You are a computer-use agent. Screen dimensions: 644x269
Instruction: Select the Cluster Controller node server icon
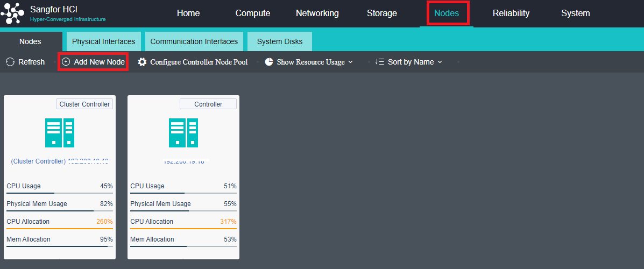click(60, 133)
